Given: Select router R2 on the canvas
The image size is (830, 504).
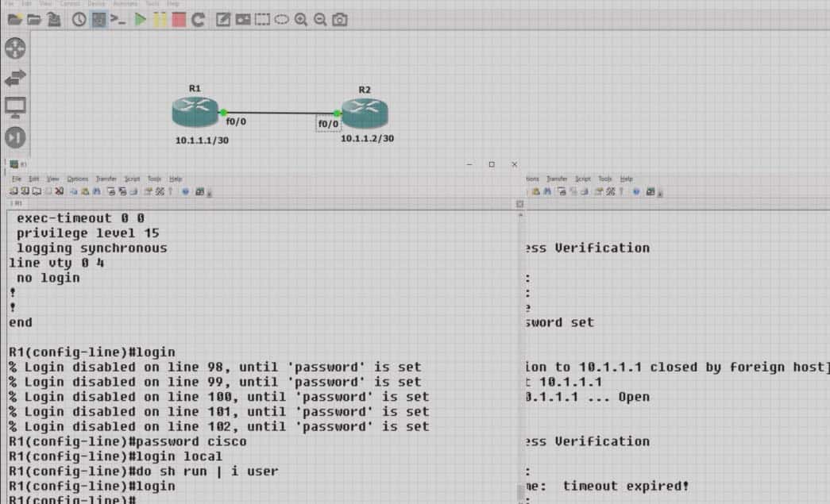Looking at the screenshot, I should tap(365, 113).
